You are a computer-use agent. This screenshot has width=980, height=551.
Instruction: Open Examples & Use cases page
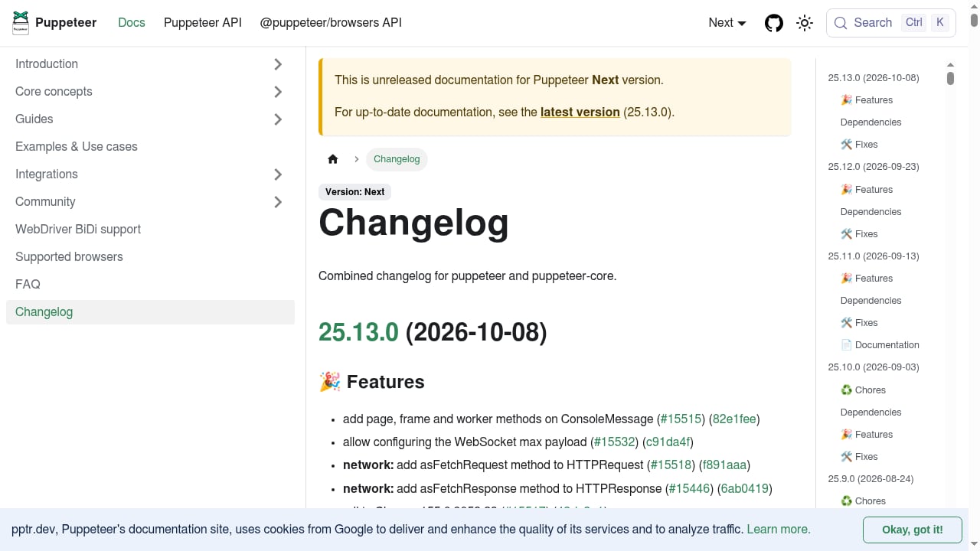point(150,147)
